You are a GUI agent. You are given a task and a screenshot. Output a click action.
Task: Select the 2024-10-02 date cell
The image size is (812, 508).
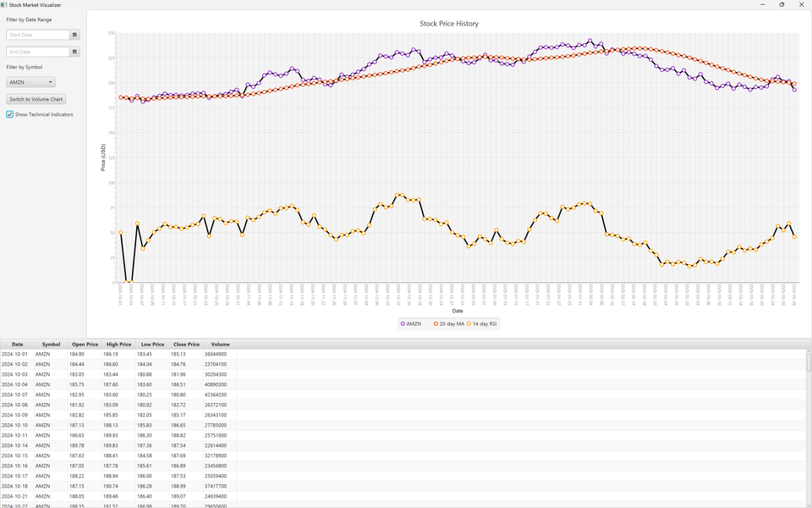click(x=17, y=364)
